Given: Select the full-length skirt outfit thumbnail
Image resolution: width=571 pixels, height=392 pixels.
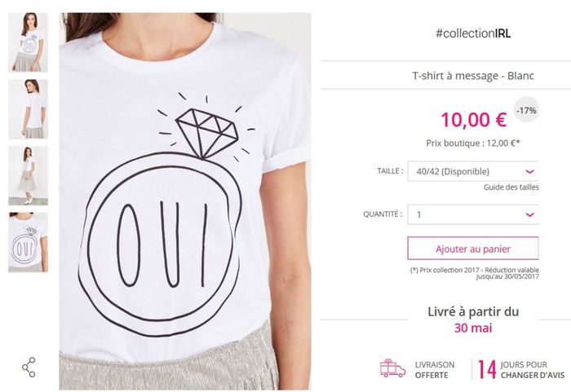Looking at the screenshot, I should point(28,175).
